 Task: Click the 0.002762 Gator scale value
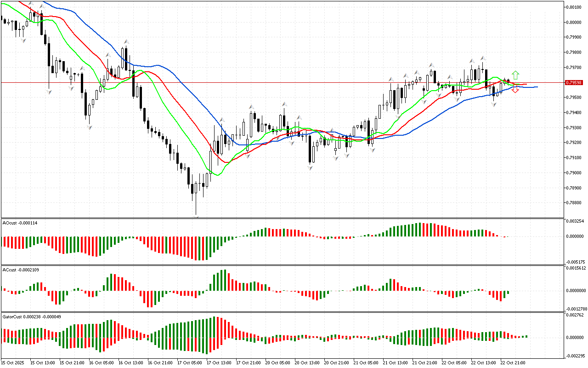pyautogui.click(x=575, y=315)
